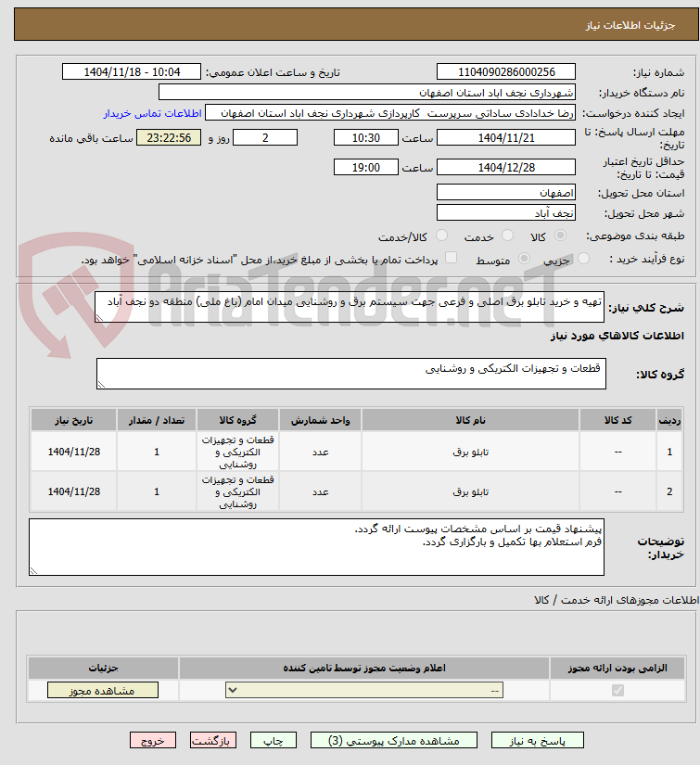This screenshot has width=700, height=765.
Task: Click delivery province field اصفهان
Action: click(x=506, y=192)
